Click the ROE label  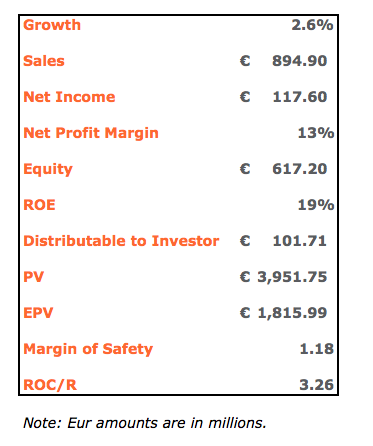tap(39, 205)
